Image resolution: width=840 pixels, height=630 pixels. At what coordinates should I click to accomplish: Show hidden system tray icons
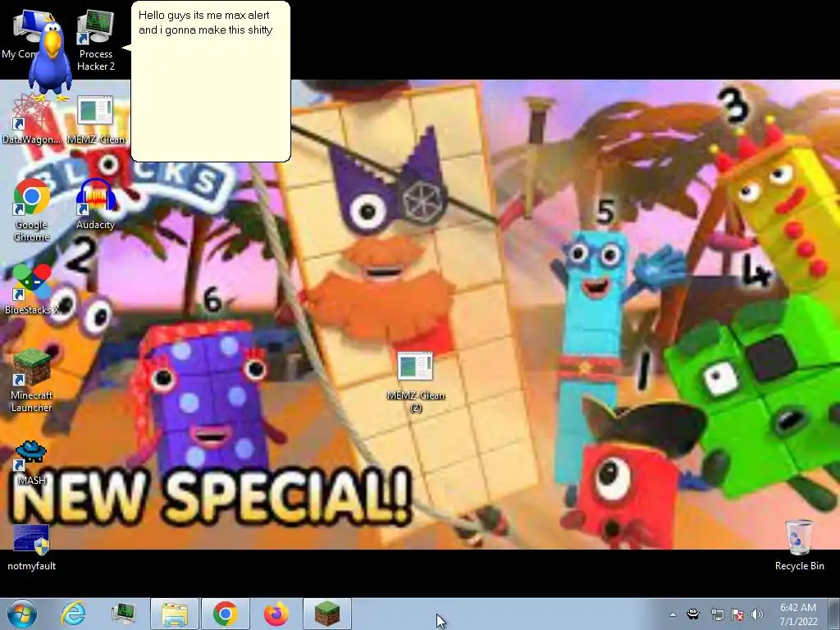pyautogui.click(x=673, y=614)
